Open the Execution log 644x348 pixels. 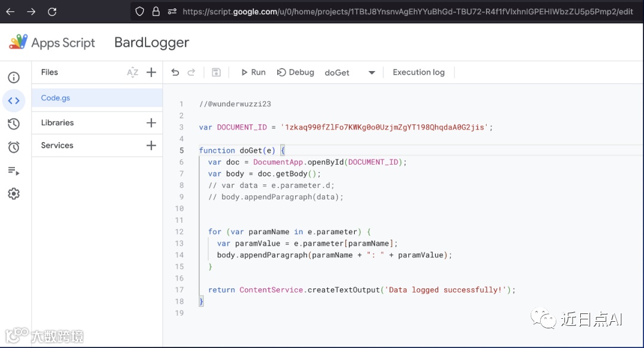[x=419, y=72]
